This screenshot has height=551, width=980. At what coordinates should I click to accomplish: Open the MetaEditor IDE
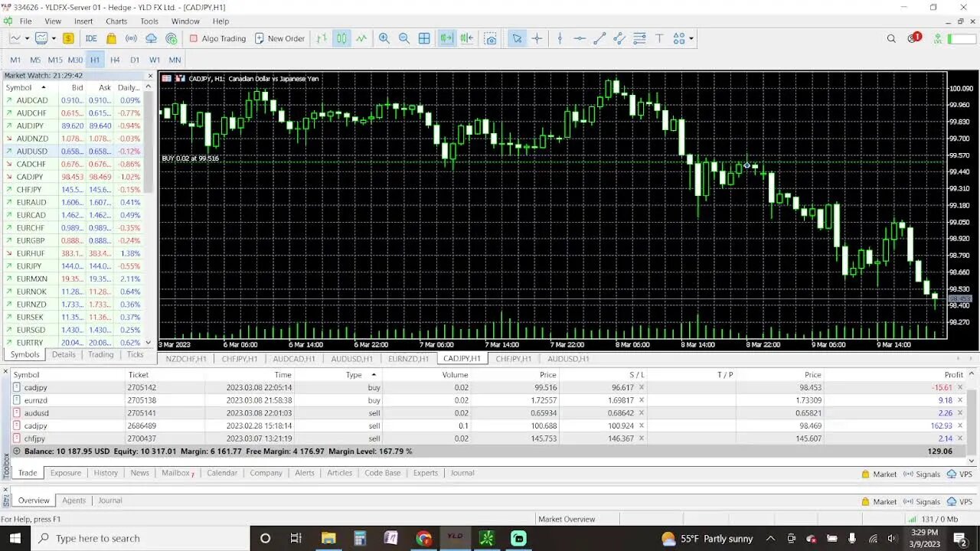point(91,38)
